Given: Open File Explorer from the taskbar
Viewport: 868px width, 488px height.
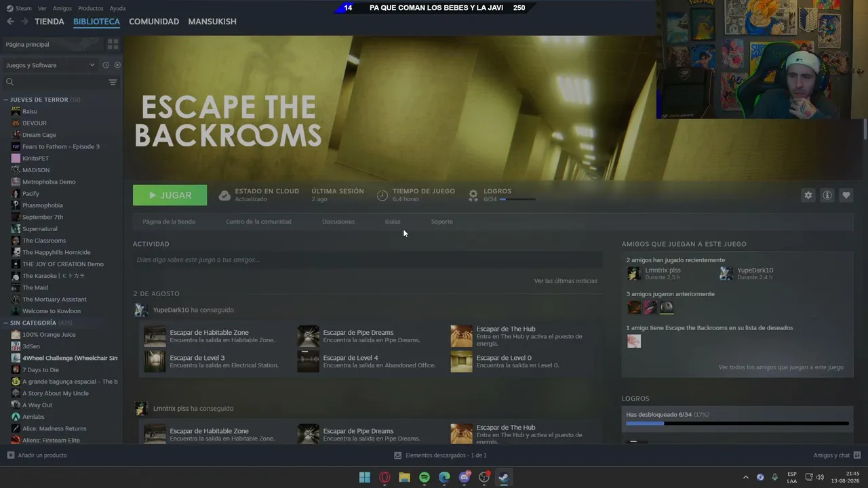Looking at the screenshot, I should (404, 477).
